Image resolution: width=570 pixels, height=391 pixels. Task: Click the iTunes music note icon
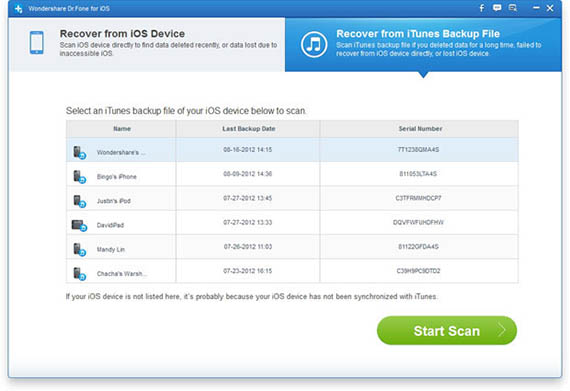(x=314, y=44)
